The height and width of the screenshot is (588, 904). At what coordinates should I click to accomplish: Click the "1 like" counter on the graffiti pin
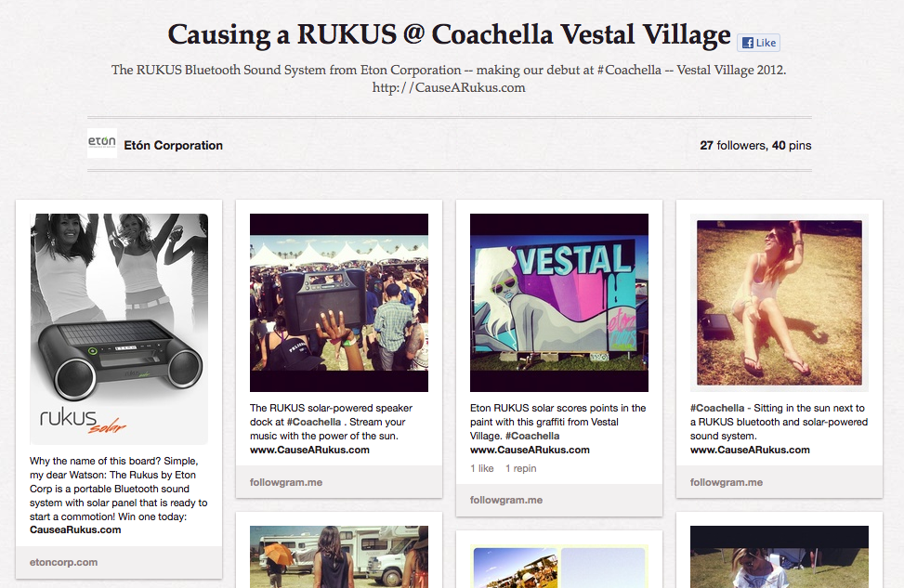point(480,467)
